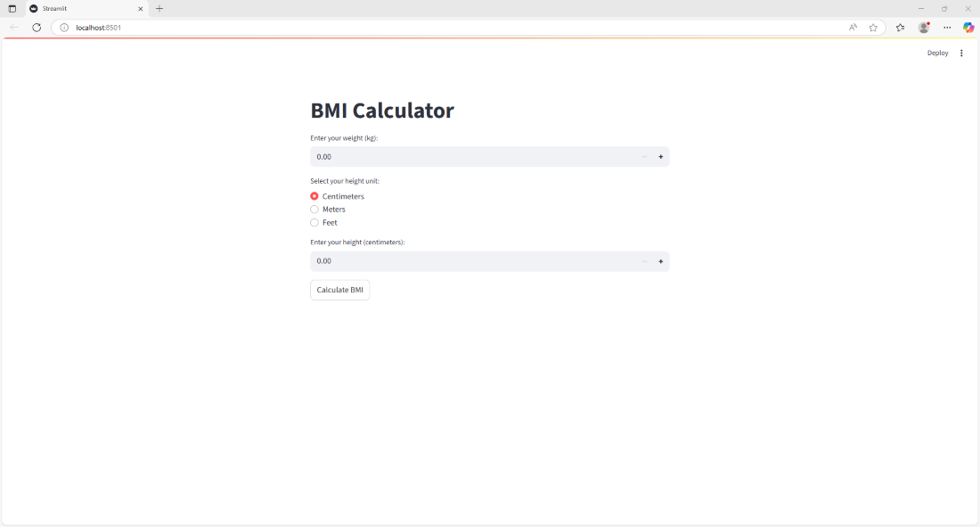Add this page to favorites with the star

pos(873,28)
